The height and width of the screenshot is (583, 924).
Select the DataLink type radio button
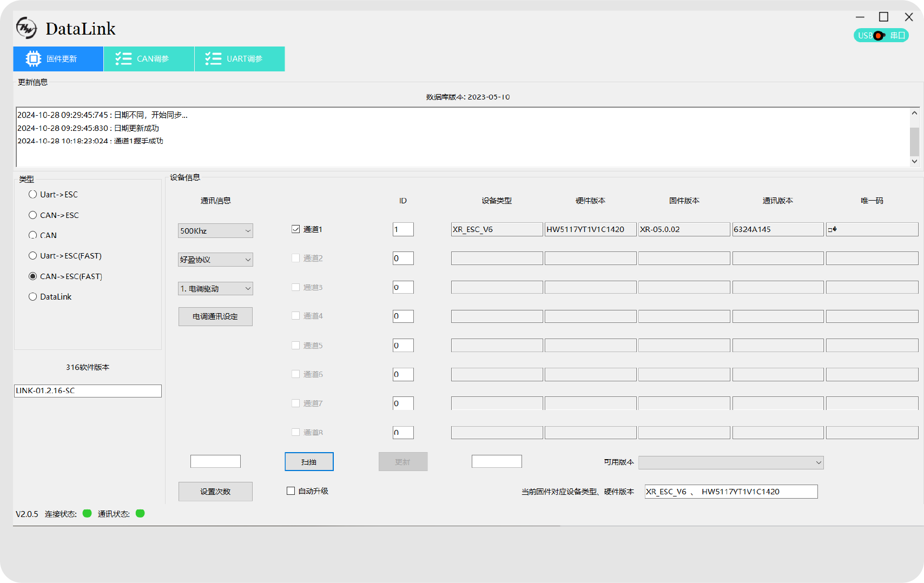(33, 296)
